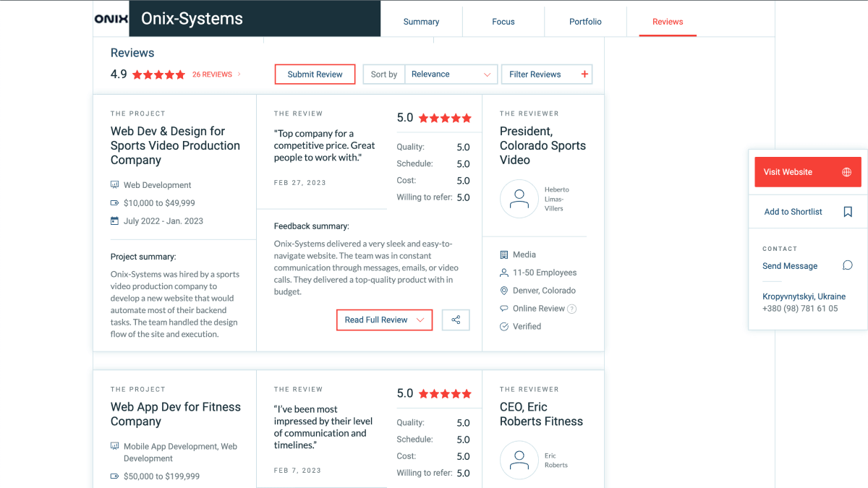Click the calendar icon by July 2022 - Jan. 2023
Screen dimensions: 868x488
coord(114,221)
